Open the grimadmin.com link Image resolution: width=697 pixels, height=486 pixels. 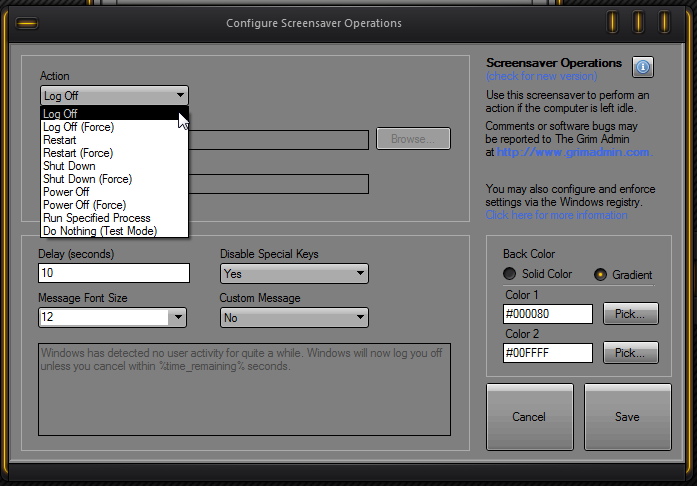pyautogui.click(x=573, y=152)
